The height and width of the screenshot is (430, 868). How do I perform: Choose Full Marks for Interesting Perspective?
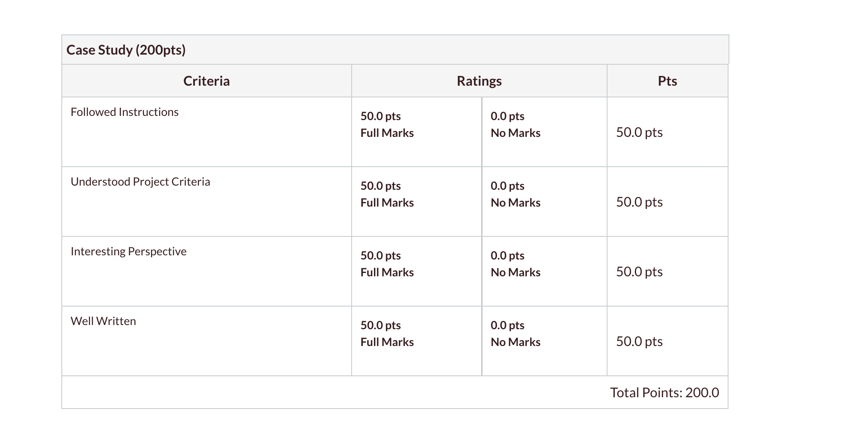click(417, 271)
